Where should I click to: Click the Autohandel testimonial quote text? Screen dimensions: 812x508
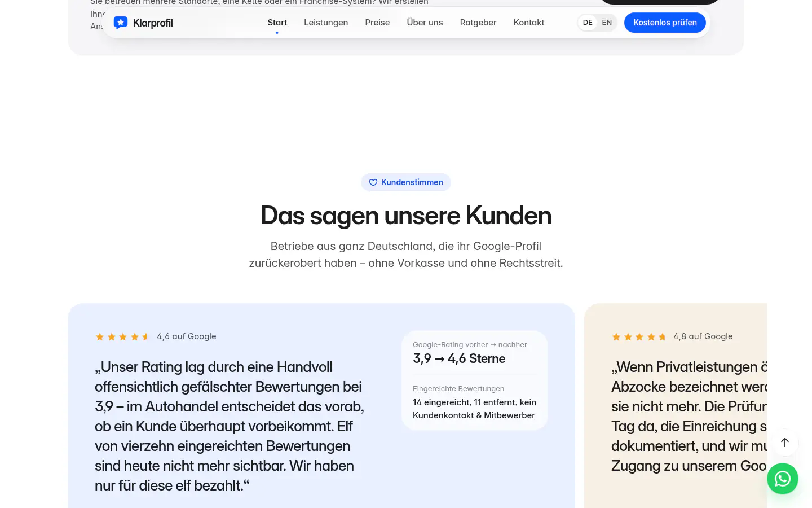(230, 426)
